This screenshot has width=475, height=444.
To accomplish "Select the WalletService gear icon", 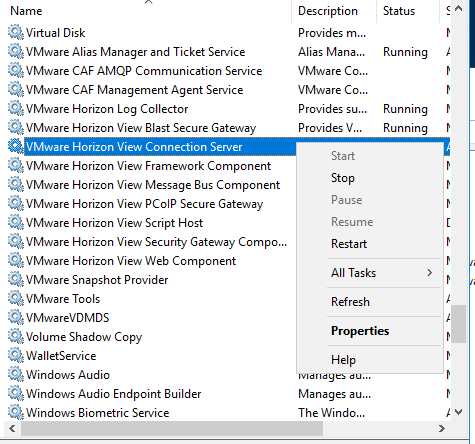I will (15, 355).
